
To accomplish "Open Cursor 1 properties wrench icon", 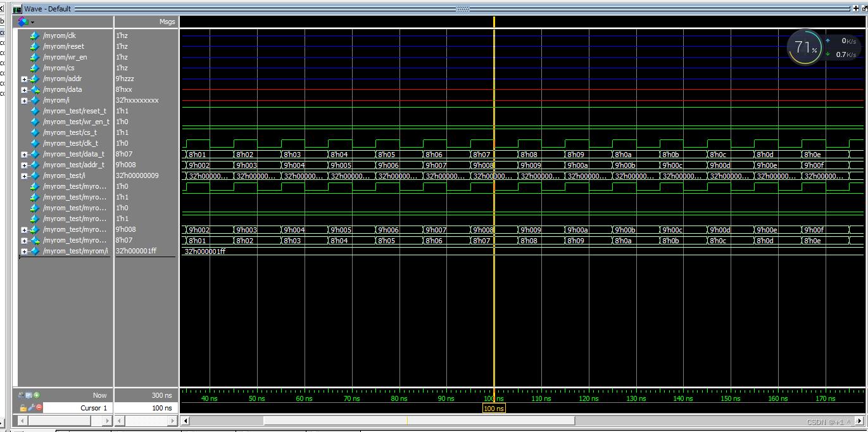I will tap(31, 407).
